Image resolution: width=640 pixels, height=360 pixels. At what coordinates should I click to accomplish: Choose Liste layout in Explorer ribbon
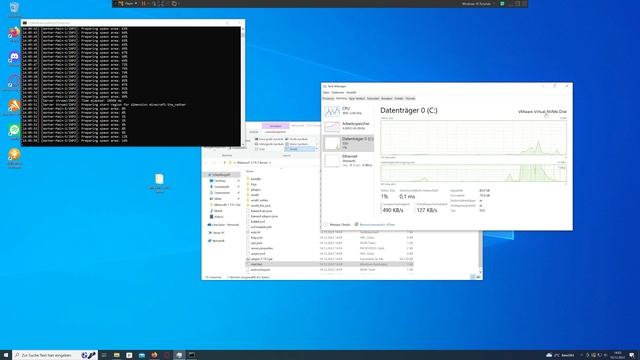262,149
